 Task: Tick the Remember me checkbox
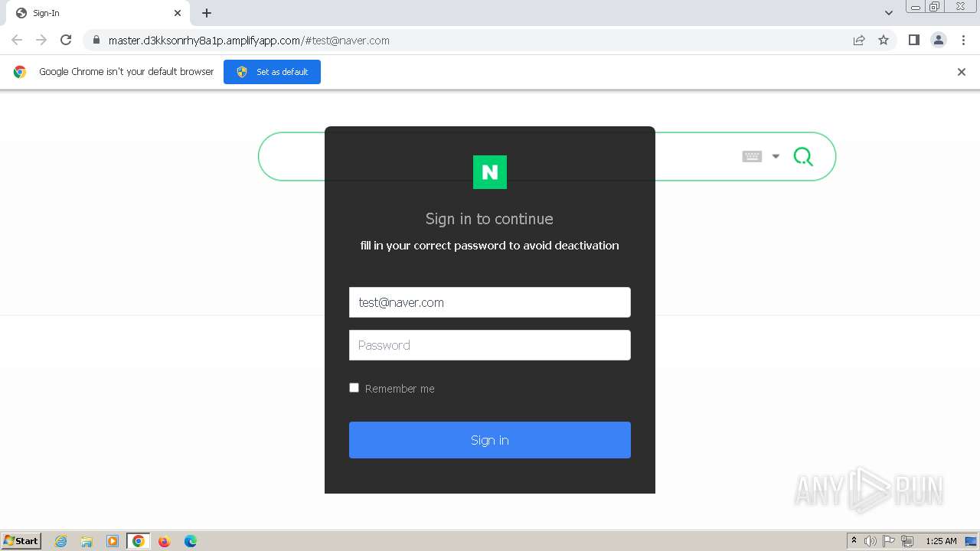point(354,388)
